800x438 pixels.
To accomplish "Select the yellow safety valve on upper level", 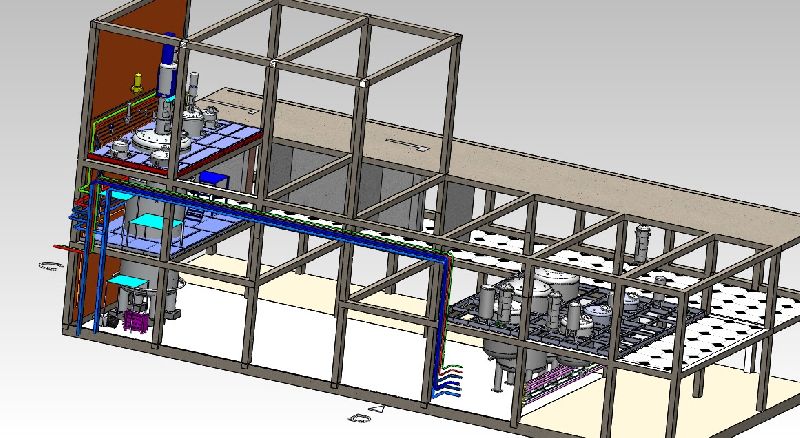I will click(x=137, y=83).
